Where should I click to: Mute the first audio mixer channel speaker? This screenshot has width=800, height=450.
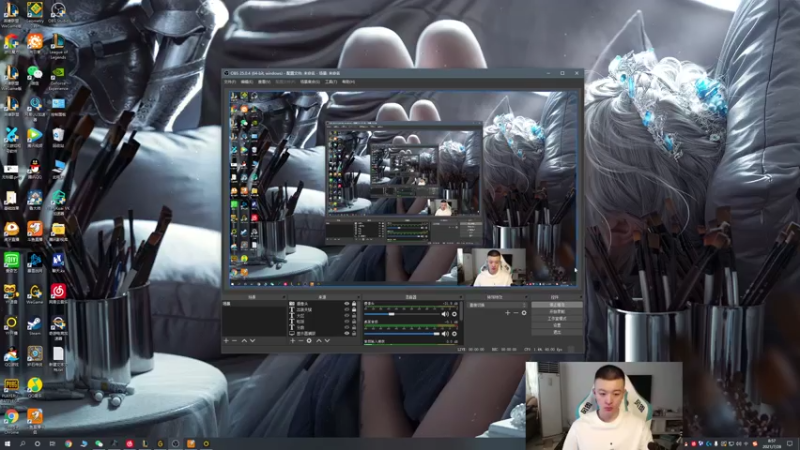tap(445, 314)
